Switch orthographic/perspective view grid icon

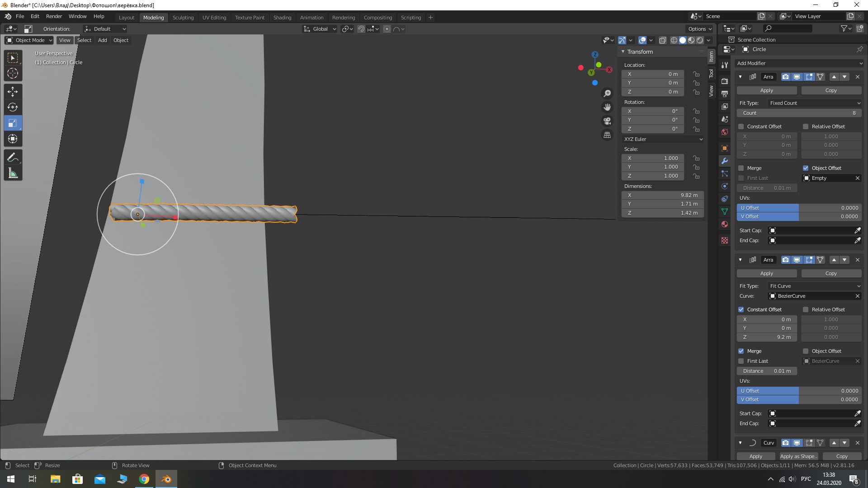(607, 135)
